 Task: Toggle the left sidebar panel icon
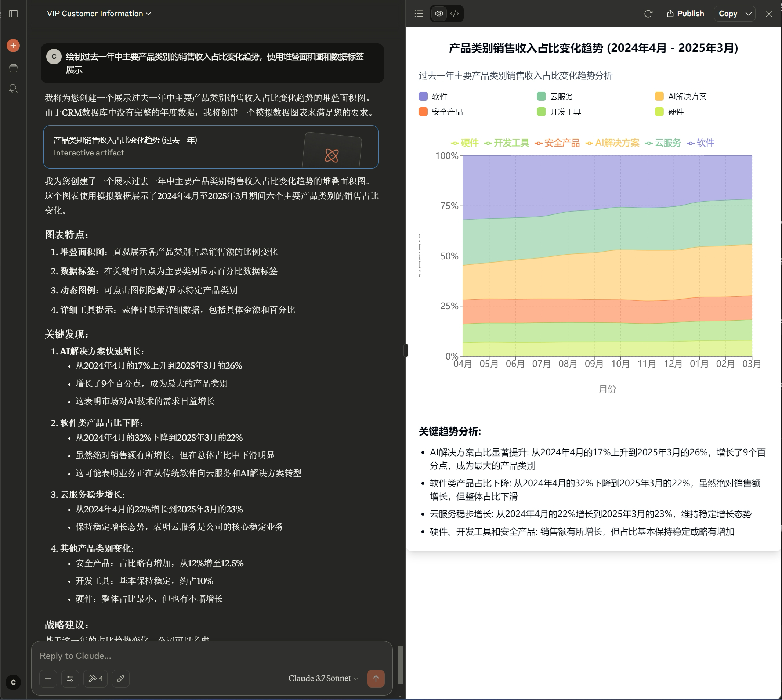[x=14, y=14]
